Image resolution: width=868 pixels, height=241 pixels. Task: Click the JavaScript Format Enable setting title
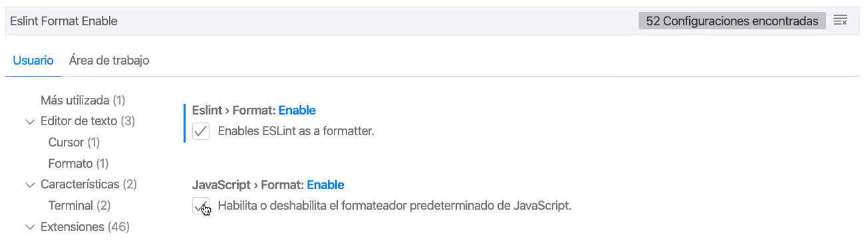tap(268, 185)
